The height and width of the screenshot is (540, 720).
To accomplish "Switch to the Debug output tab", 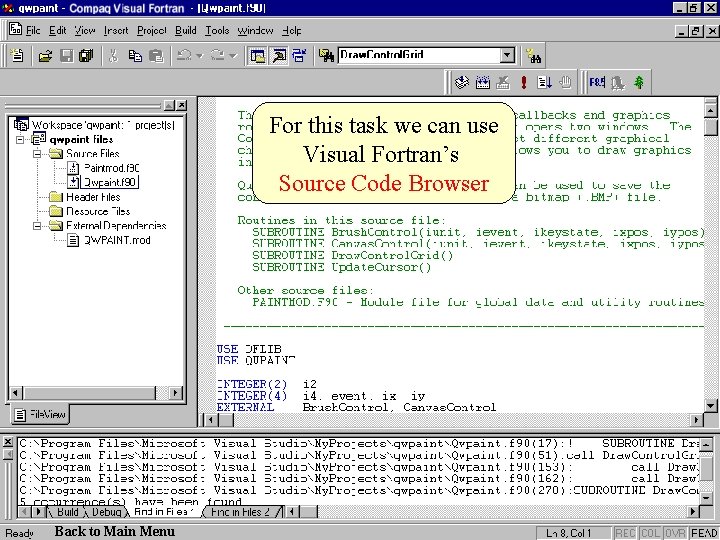I will click(107, 512).
